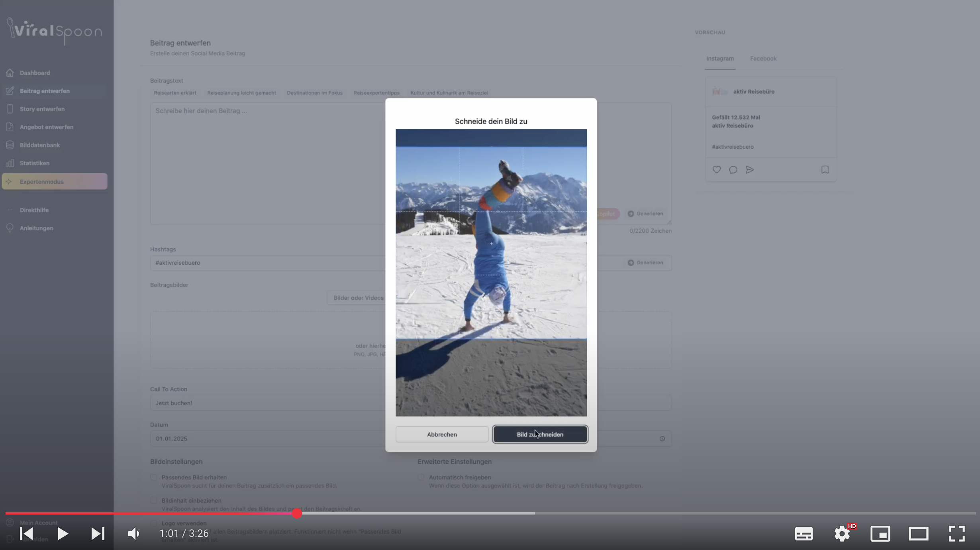Click Abbrechen to cancel cropping
This screenshot has height=550, width=980.
442,434
